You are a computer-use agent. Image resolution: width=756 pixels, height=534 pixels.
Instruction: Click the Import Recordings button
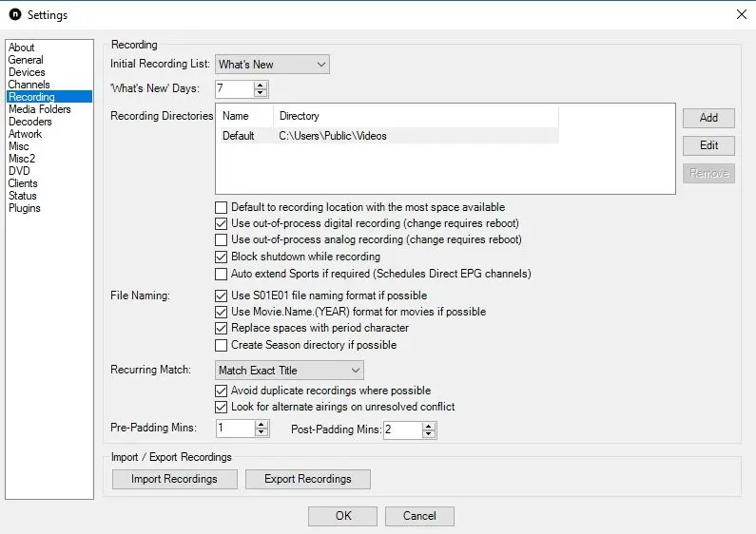175,480
